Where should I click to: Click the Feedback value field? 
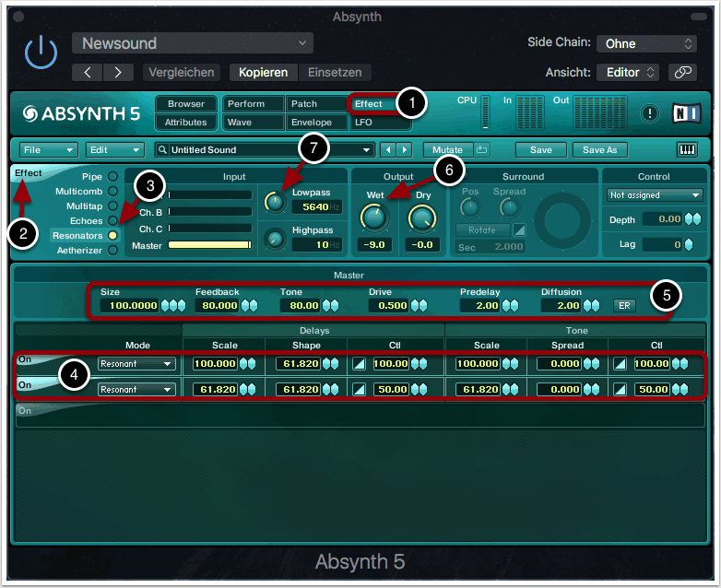[216, 305]
